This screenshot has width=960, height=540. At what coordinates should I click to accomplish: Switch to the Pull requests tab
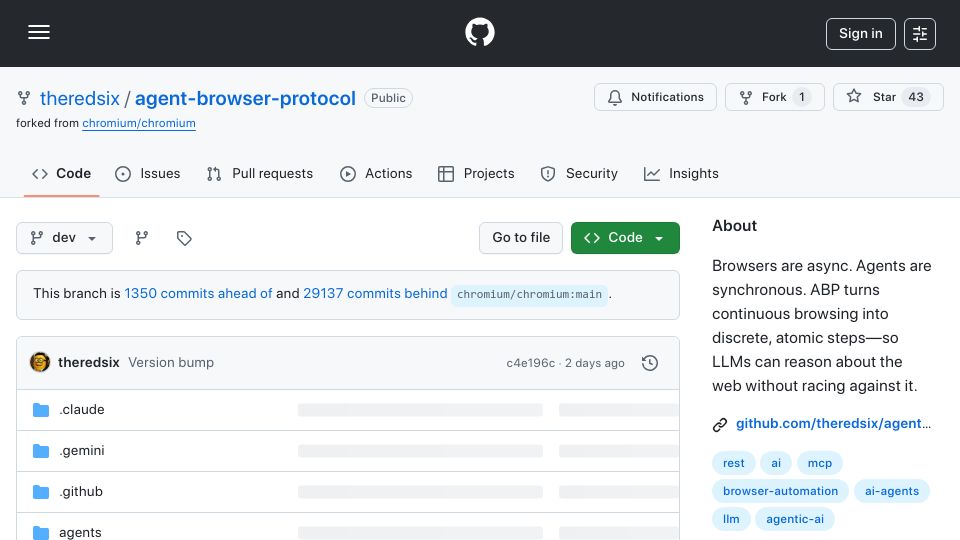click(260, 174)
